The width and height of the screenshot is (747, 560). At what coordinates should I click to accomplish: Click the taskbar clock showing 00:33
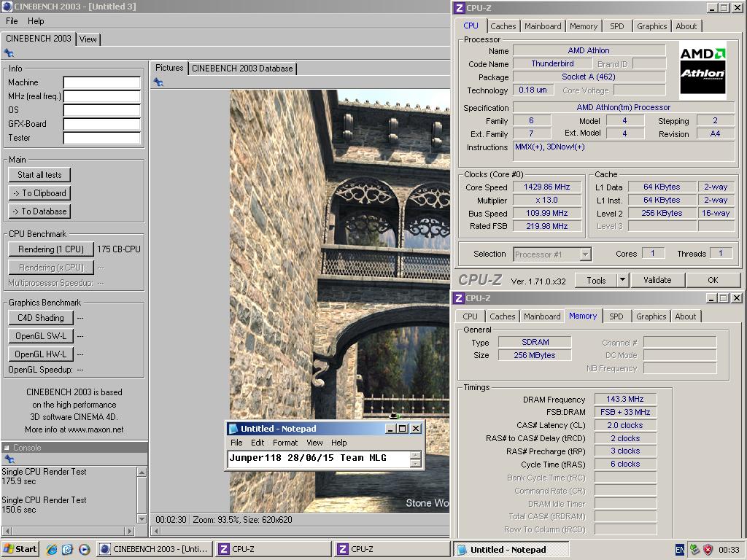[x=729, y=550]
